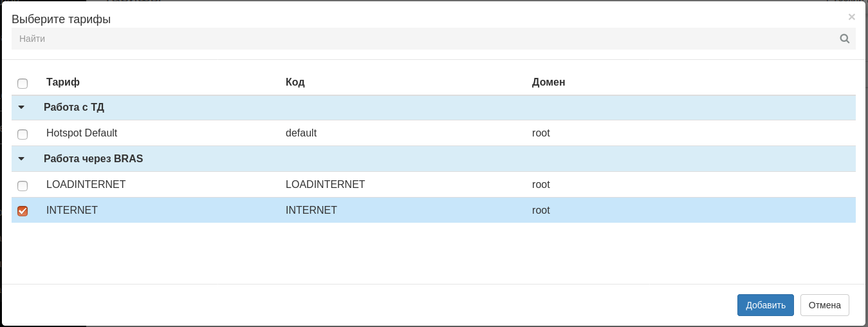The height and width of the screenshot is (327, 868).
Task: Select the Hotspot Default tariff name
Action: click(x=82, y=133)
